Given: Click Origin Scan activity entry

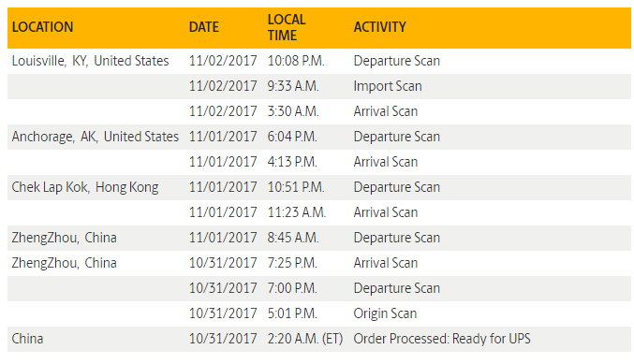Looking at the screenshot, I should (385, 313).
